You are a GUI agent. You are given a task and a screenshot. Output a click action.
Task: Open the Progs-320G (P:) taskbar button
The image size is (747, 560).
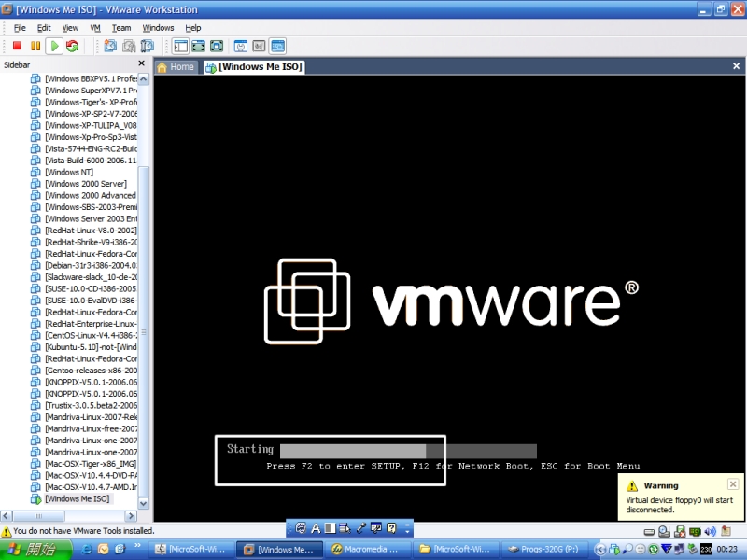point(543,549)
